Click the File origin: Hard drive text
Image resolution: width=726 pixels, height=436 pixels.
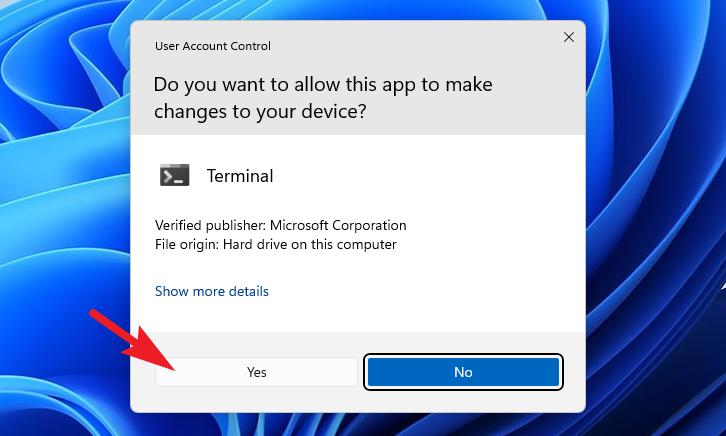[275, 244]
